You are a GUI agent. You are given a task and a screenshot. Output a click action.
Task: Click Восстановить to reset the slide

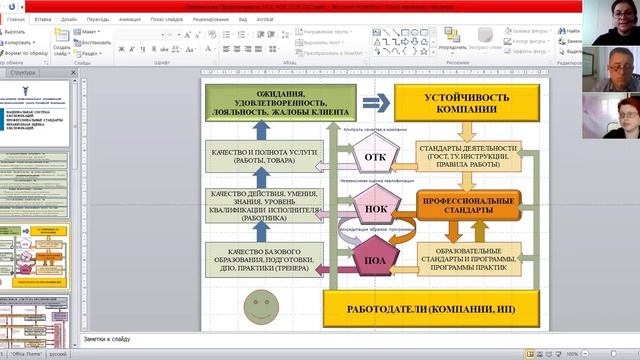[x=92, y=42]
